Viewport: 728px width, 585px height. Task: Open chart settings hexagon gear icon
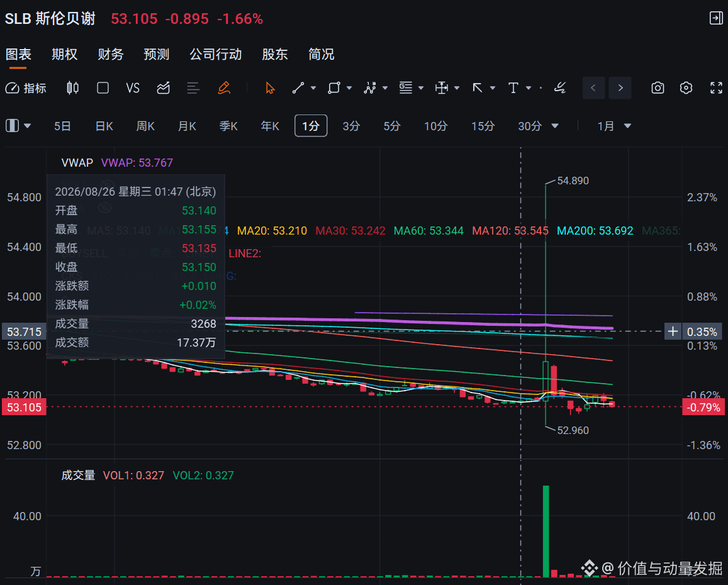pyautogui.click(x=686, y=88)
